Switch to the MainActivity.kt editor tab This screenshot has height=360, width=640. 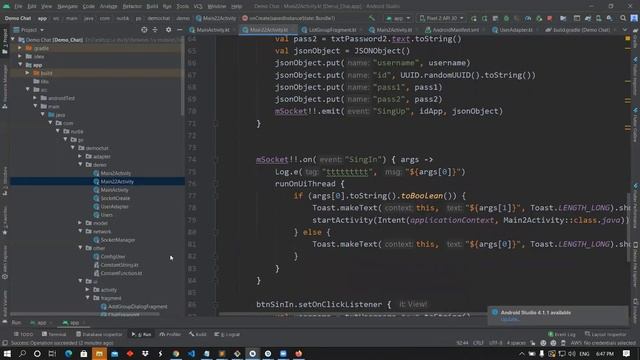point(213,30)
